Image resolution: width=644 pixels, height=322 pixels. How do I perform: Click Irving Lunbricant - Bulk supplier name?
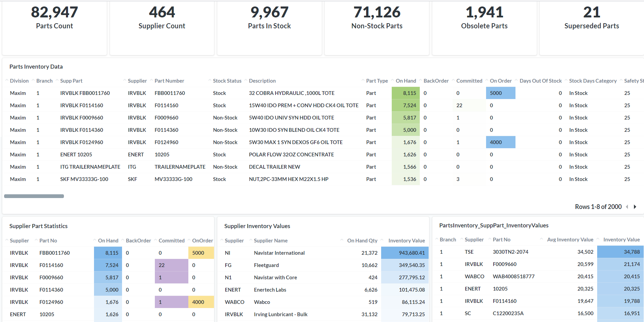click(281, 314)
